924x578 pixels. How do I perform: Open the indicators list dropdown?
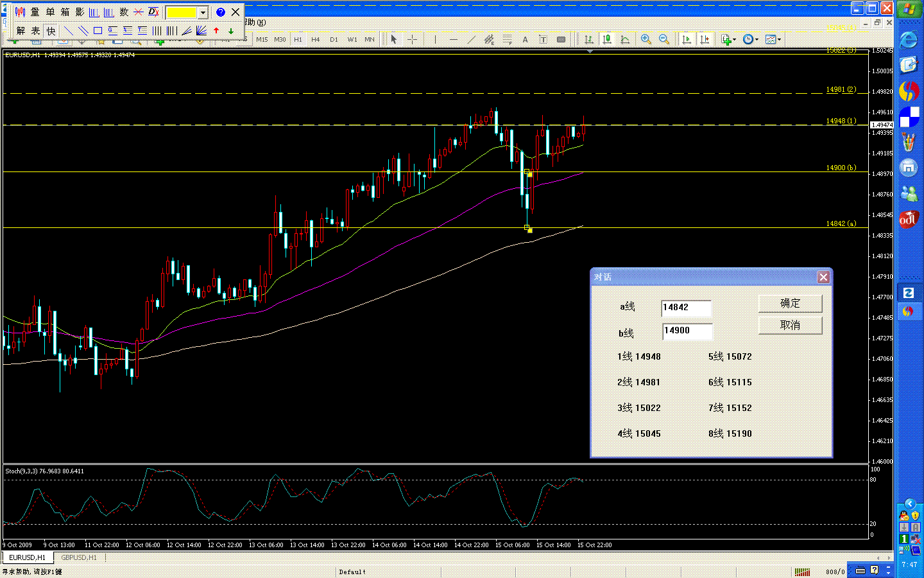pos(728,39)
